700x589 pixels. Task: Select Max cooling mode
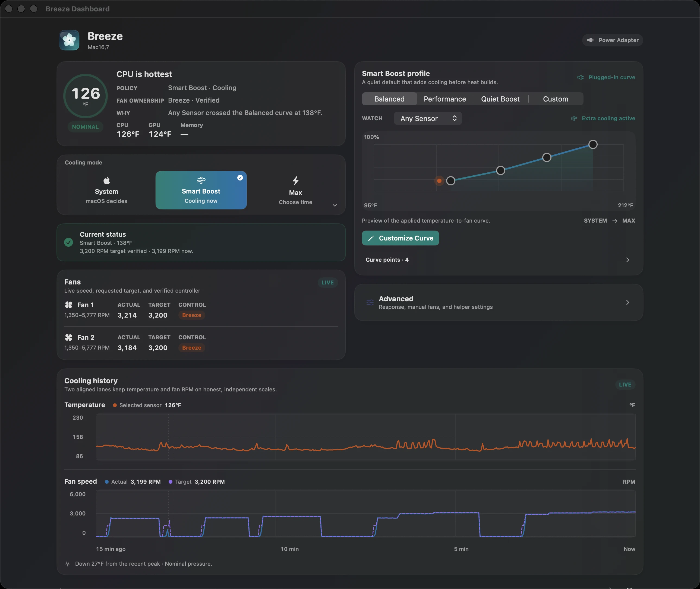pyautogui.click(x=296, y=190)
